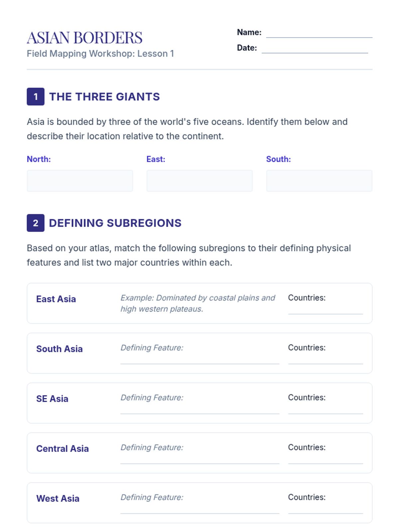This screenshot has width=399, height=532.
Task: Click the East Asia row label
Action: click(56, 299)
